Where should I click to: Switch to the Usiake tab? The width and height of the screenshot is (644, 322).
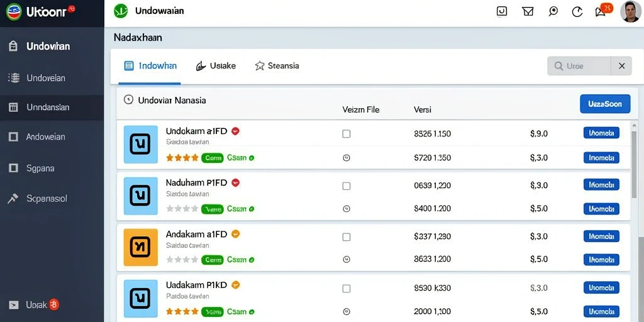point(216,65)
